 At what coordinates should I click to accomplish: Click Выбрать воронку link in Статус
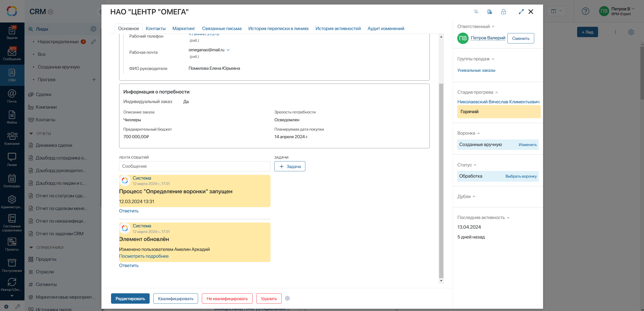point(521,176)
